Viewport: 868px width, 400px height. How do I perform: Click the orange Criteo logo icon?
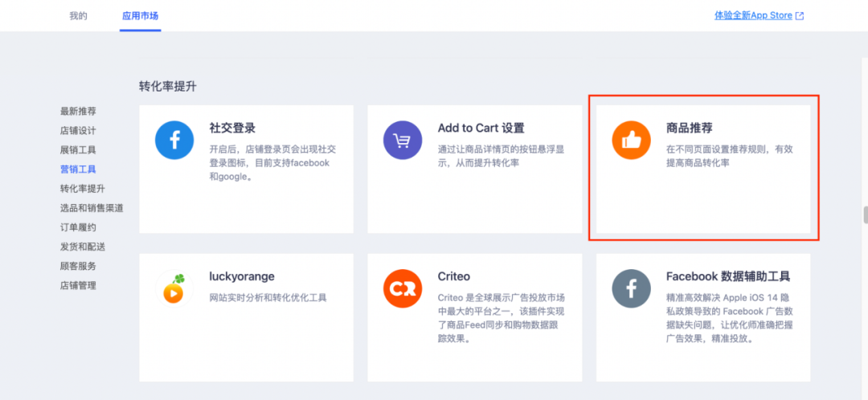click(403, 288)
